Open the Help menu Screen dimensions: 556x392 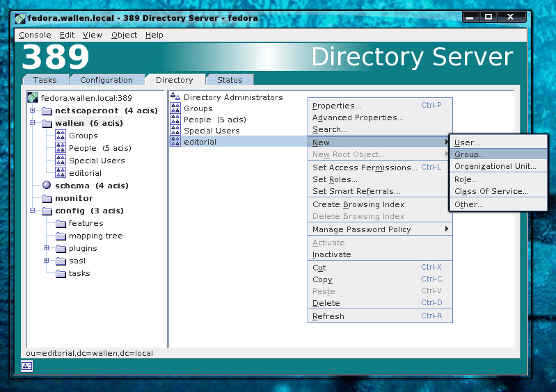tap(154, 35)
